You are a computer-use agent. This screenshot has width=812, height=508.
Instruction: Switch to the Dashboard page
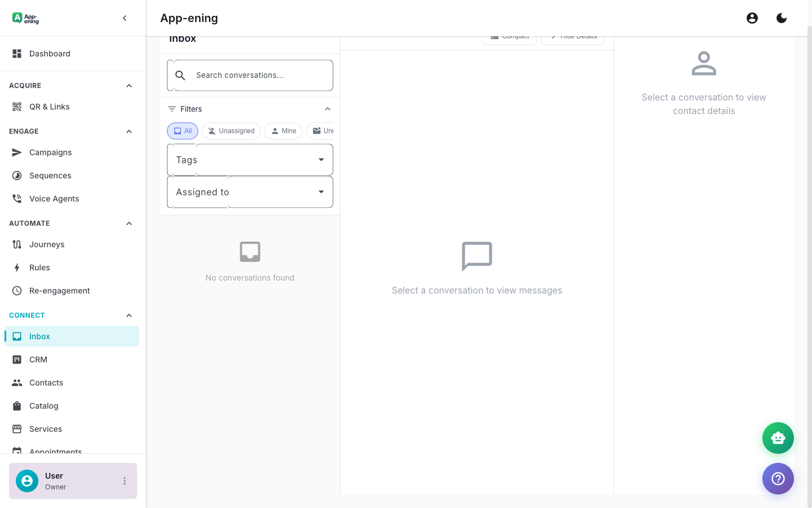tap(50, 54)
